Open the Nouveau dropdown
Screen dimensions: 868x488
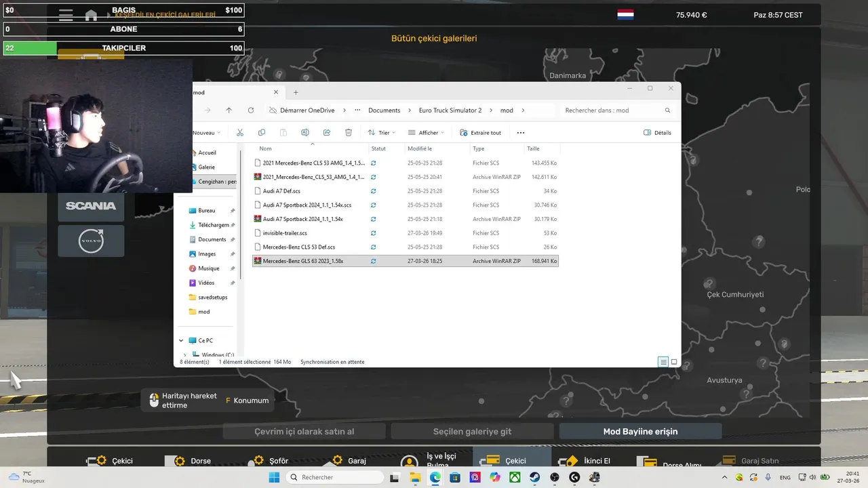pyautogui.click(x=205, y=133)
